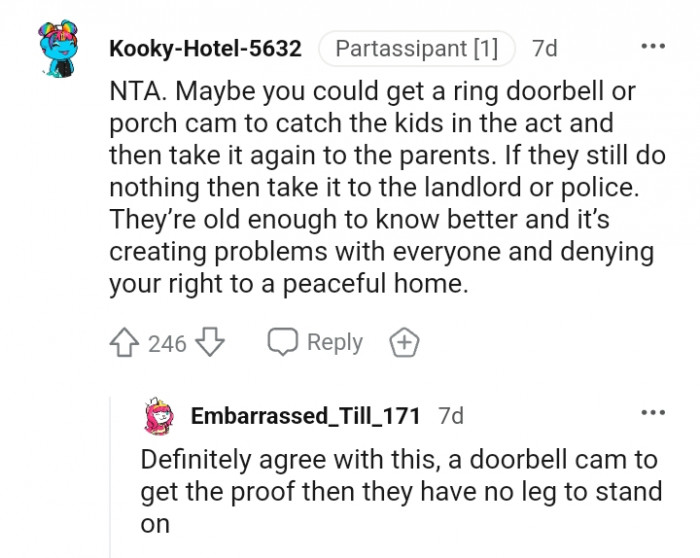Screen dimensions: 700x558
Task: Visit Kooky-Hotel-5632 username link
Action: tap(204, 47)
